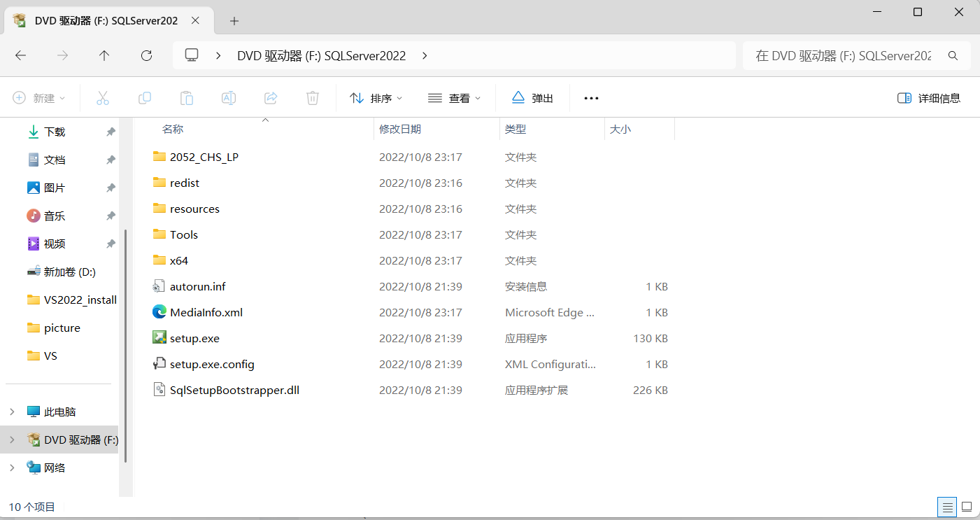Open Documents (文档) in sidebar
This screenshot has height=520, width=980.
(x=55, y=160)
